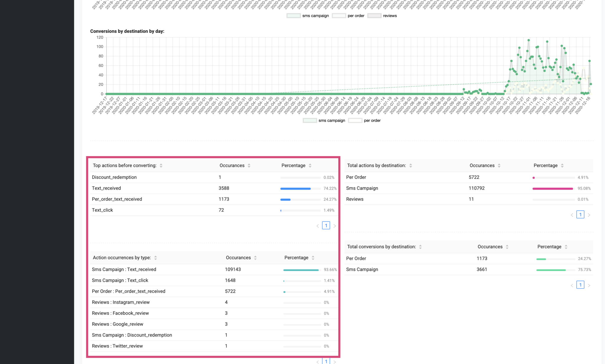Sort Total conversions by destination column
605x364 pixels.
420,247
